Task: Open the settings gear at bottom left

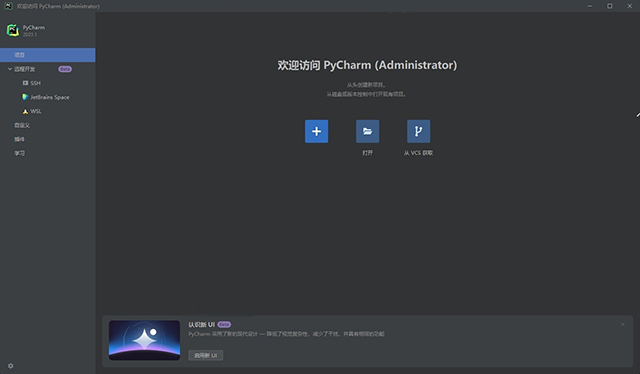Action: [x=11, y=366]
